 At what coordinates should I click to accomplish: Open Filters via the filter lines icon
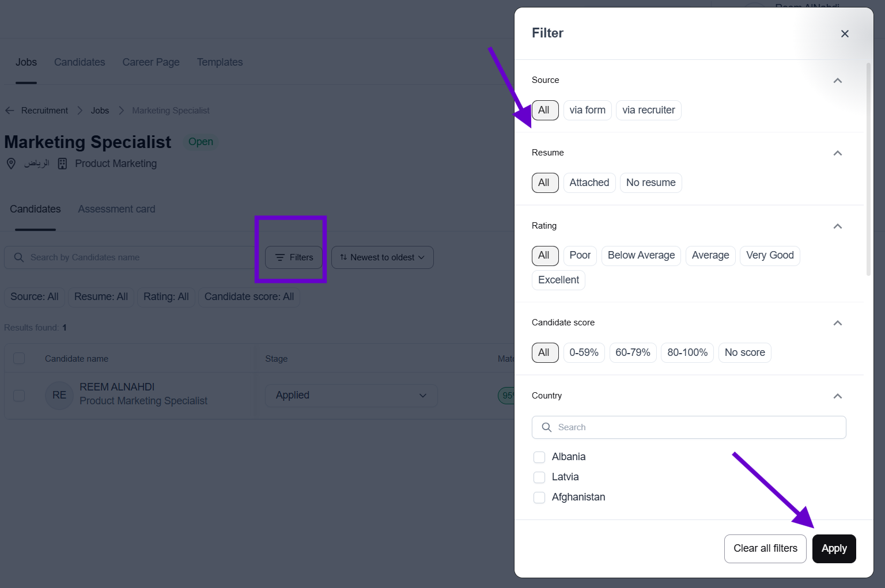pos(280,257)
